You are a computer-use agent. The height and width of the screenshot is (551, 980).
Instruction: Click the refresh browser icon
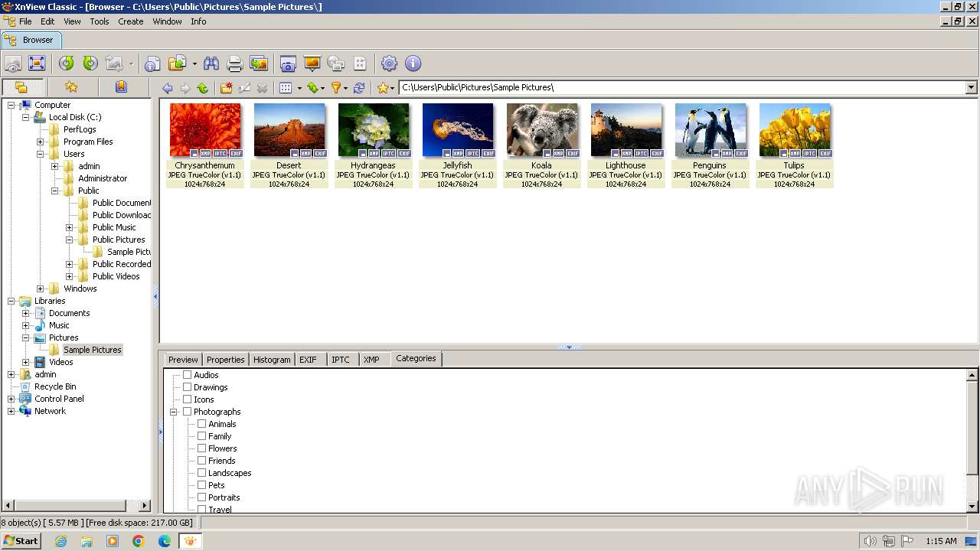[x=358, y=88]
